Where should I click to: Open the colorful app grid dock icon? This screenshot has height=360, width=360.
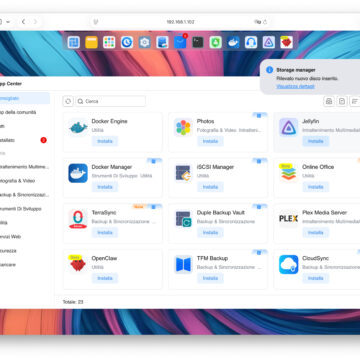pyautogui.click(x=109, y=42)
